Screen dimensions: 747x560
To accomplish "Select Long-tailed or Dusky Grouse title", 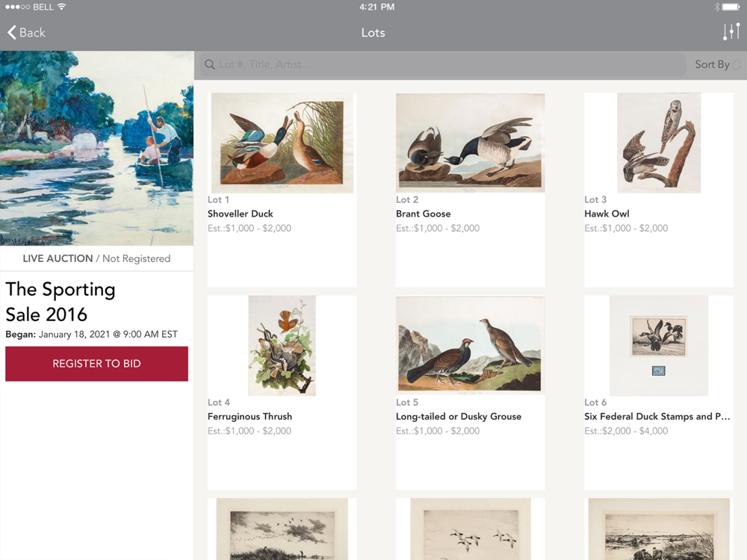I will point(459,417).
